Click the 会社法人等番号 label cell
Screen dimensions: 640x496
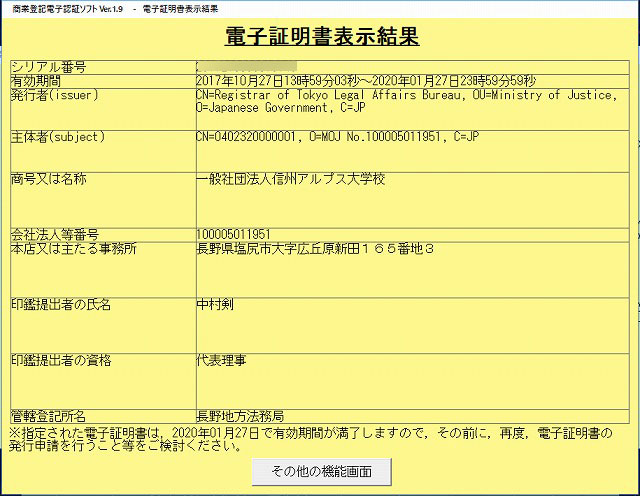[54, 234]
